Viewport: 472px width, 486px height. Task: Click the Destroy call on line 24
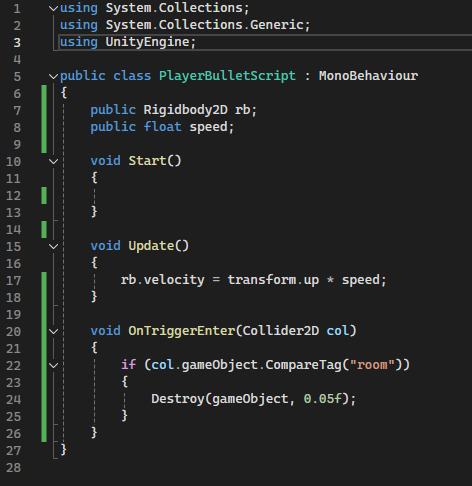click(x=178, y=399)
